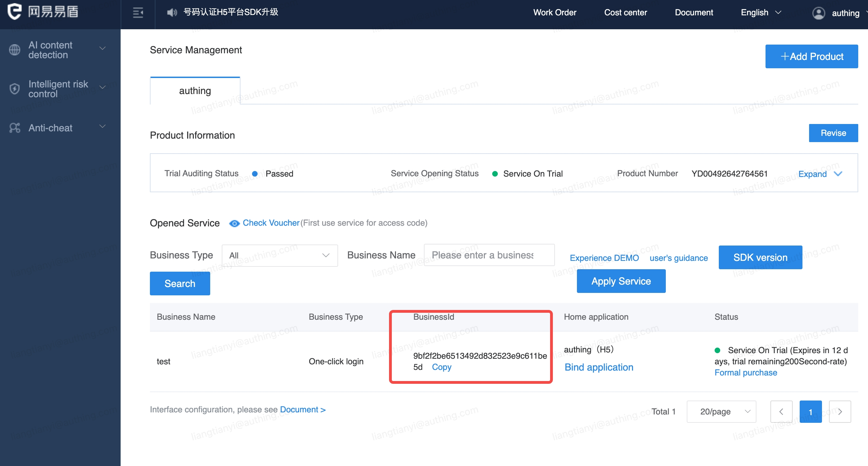Screen dimensions: 868x466
Task: Copy the BusinessId value
Action: [x=441, y=367]
